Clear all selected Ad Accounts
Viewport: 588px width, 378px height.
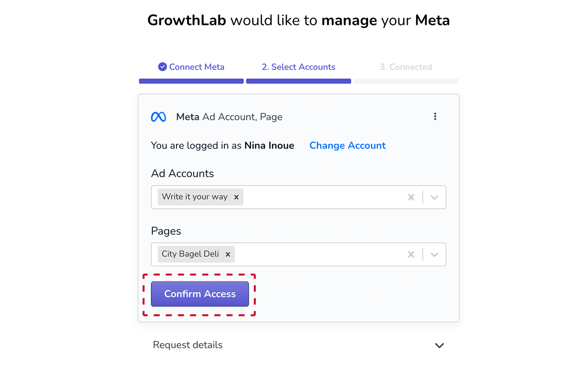[411, 197]
